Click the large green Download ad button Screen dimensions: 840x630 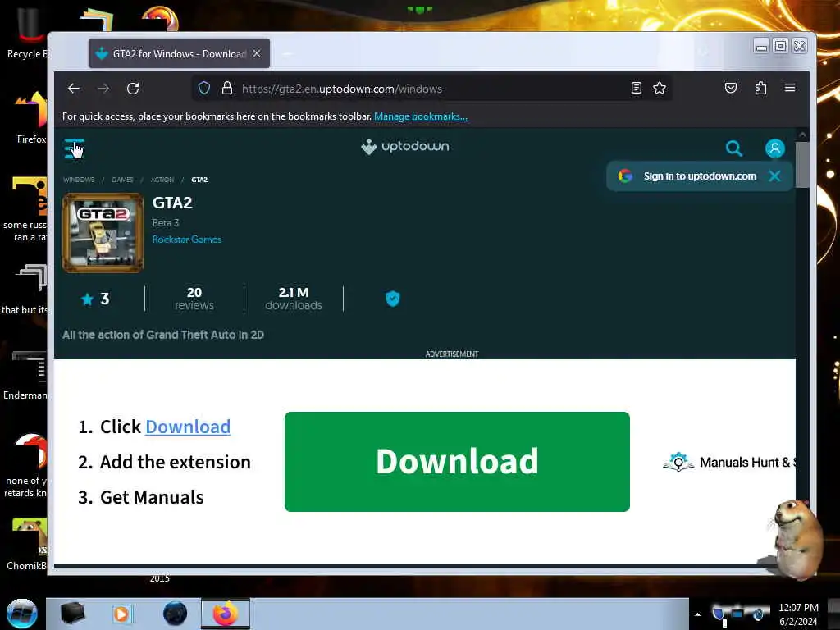(457, 462)
